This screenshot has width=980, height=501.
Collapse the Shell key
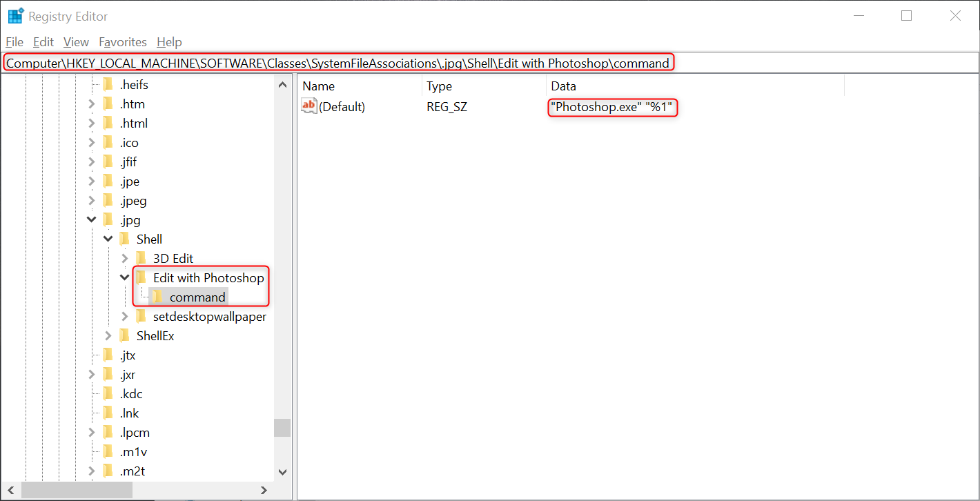point(108,239)
